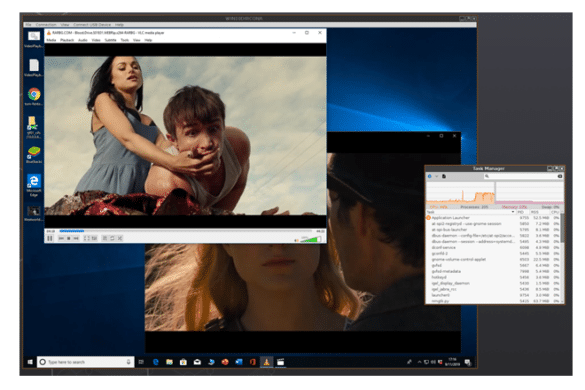Select gnome-volume-control-applet process row
The width and height of the screenshot is (585, 390).
tap(493, 259)
